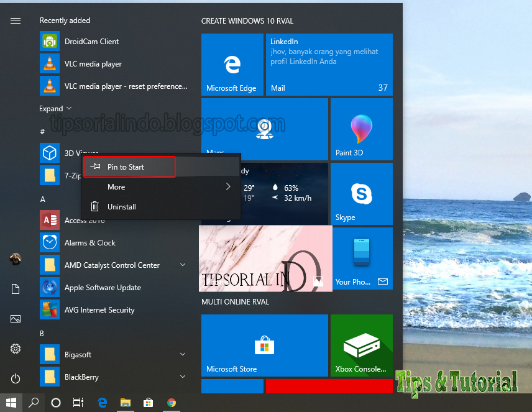
Task: Open Apple Software Update
Action: tap(114, 288)
